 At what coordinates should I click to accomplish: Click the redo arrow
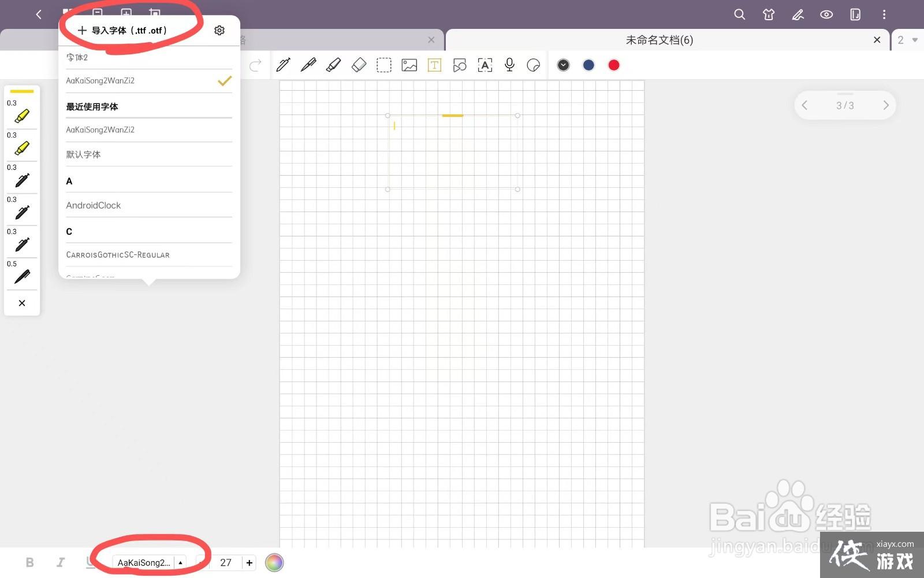[255, 65]
